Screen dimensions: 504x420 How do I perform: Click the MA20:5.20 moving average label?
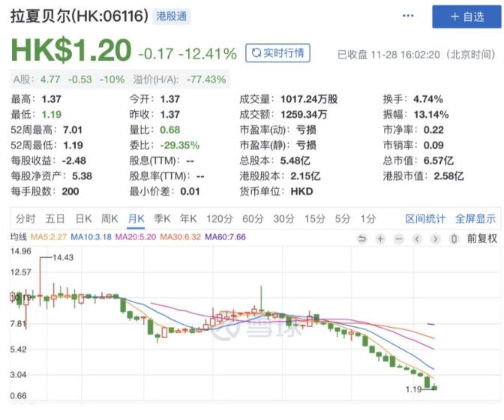coord(136,237)
